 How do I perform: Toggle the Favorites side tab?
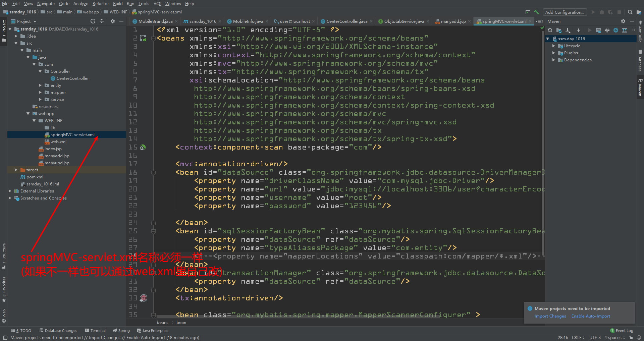click(x=4, y=289)
